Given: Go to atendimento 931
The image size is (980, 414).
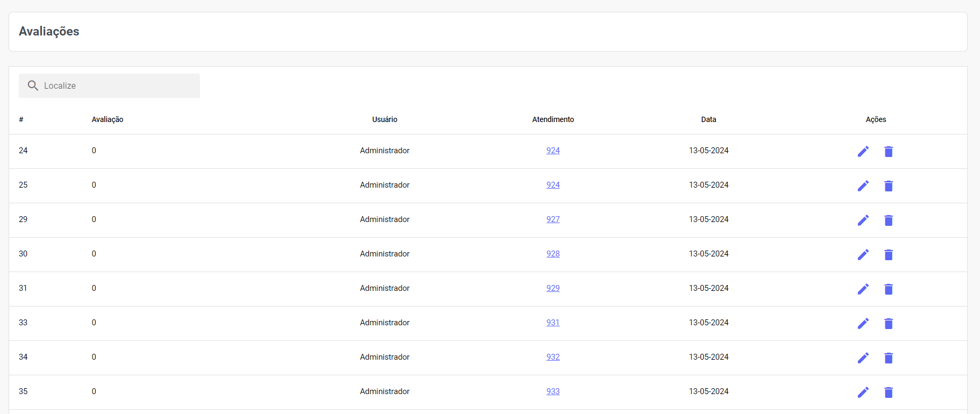Looking at the screenshot, I should point(553,323).
